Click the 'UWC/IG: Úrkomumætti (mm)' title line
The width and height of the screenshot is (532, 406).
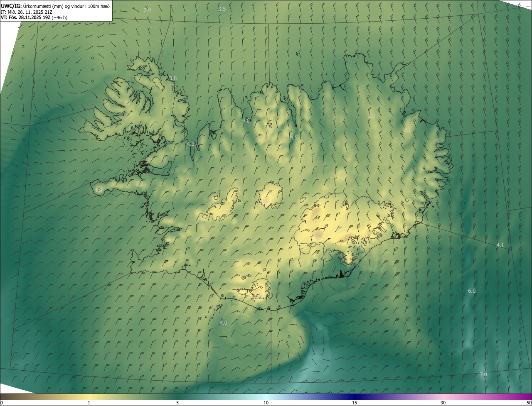pos(55,6)
